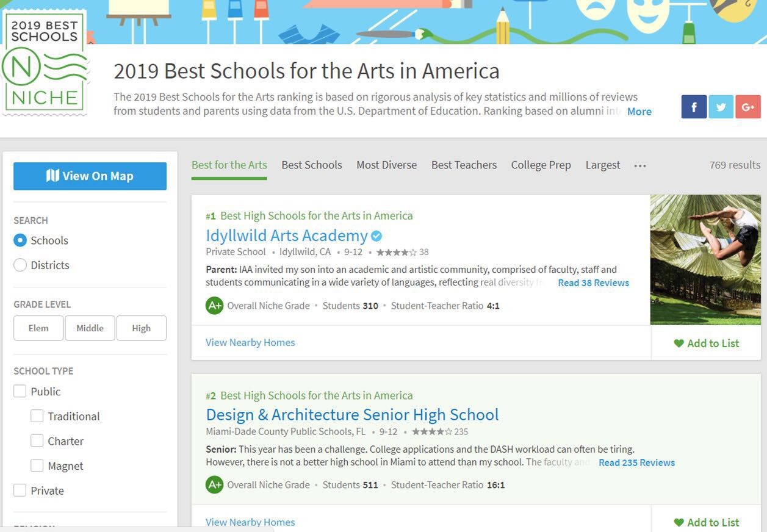
Task: Tick the Private school type checkbox
Action: point(20,491)
